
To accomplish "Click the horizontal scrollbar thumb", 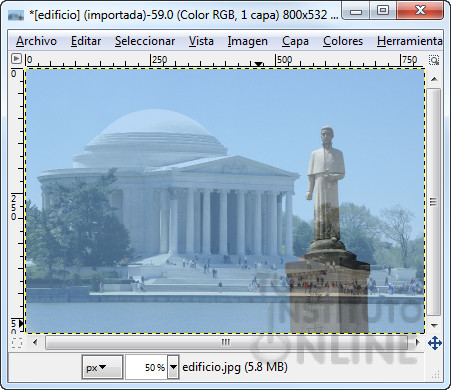I will tap(227, 342).
